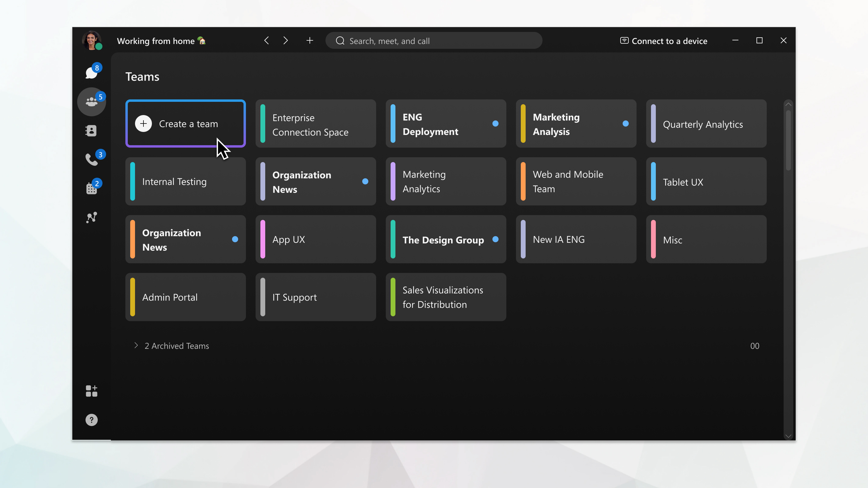Open the App UX team
The height and width of the screenshot is (488, 868).
316,239
